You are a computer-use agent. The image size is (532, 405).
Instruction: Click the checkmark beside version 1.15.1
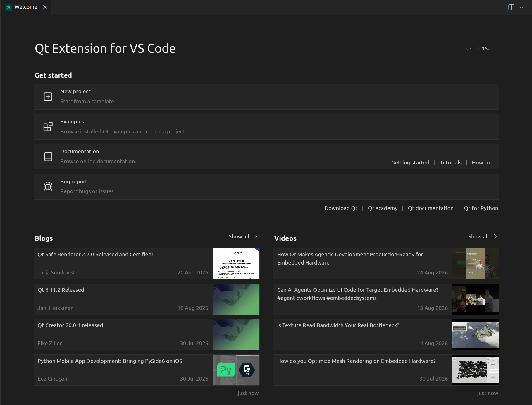(469, 48)
